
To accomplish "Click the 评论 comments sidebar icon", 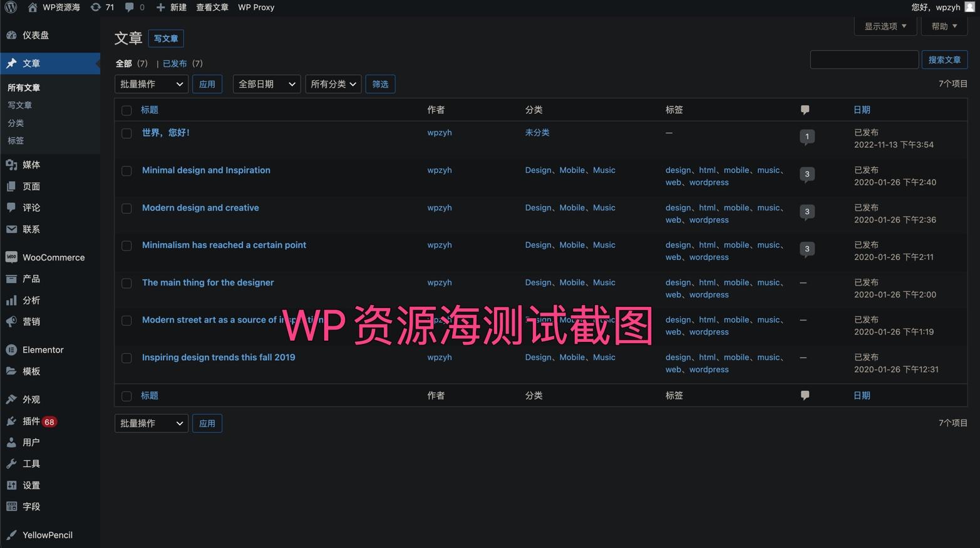I will [x=11, y=207].
